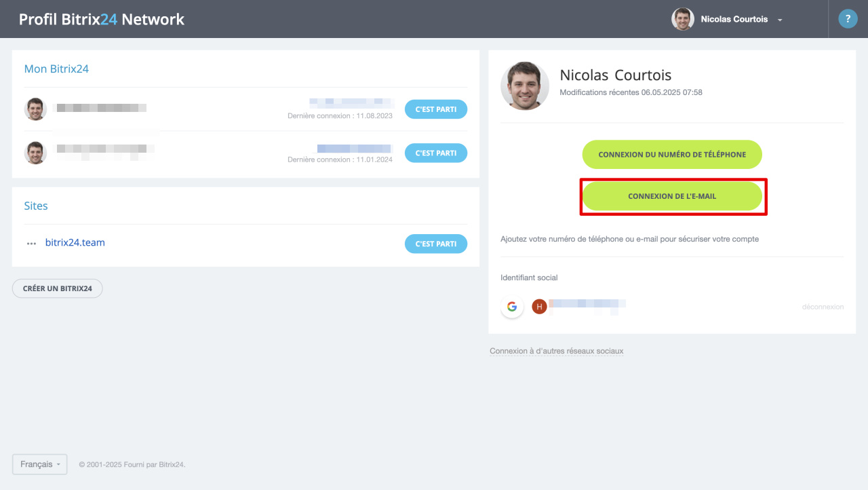Click avatar of account last connected 11.01.2024
This screenshot has width=868, height=490.
pyautogui.click(x=35, y=153)
